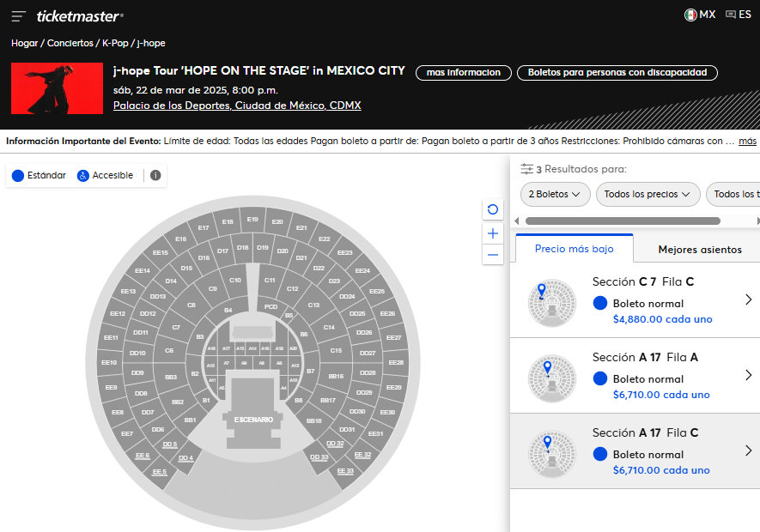The width and height of the screenshot is (760, 532).
Task: Select section BB3 on the seat map
Action: pos(171,377)
